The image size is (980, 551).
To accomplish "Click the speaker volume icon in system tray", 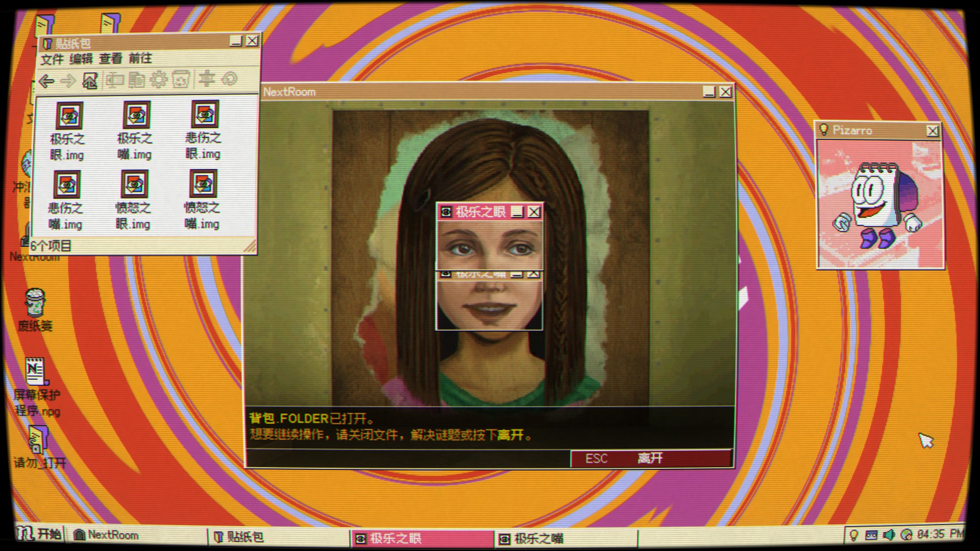I will [889, 535].
